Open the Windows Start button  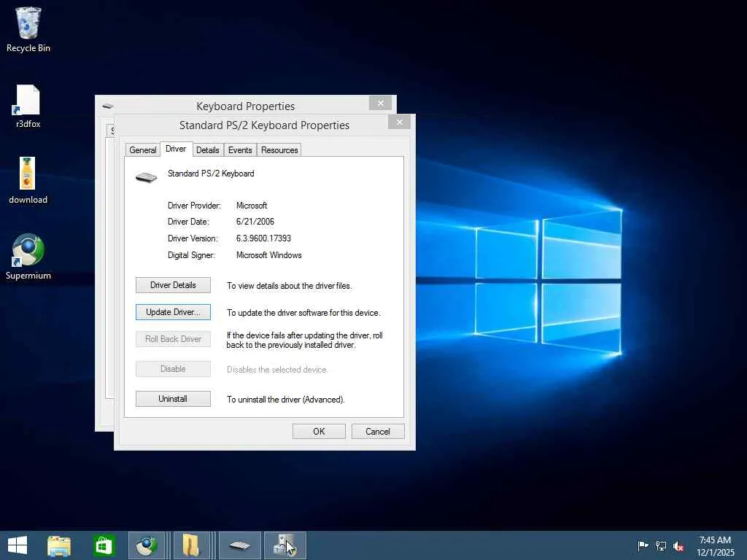[18, 545]
